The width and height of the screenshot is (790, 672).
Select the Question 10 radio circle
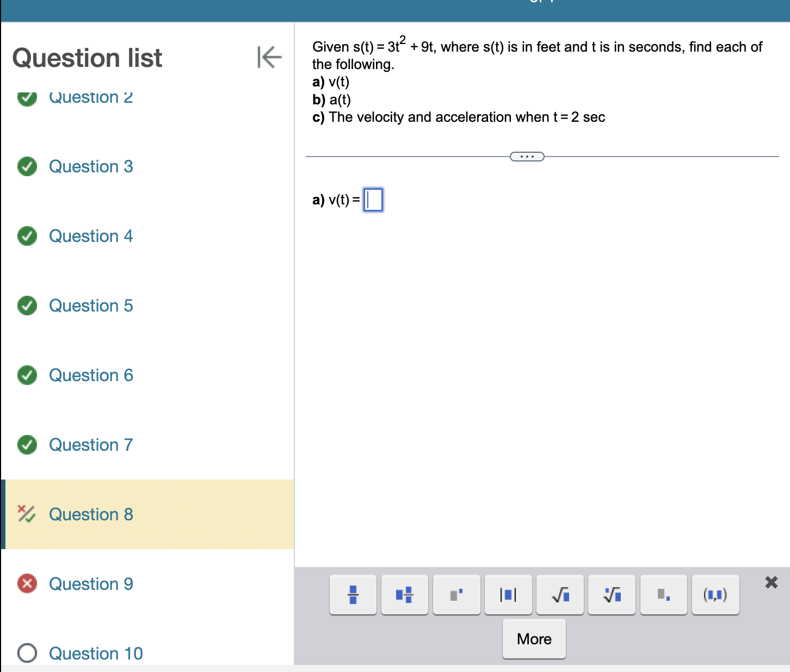[x=27, y=654]
